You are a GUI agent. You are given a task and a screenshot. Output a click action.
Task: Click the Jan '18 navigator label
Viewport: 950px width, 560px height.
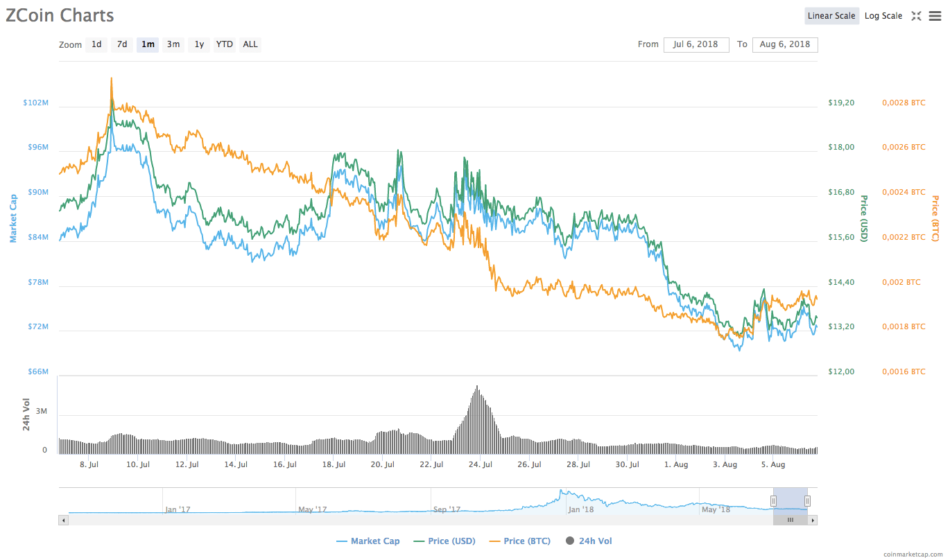(580, 509)
